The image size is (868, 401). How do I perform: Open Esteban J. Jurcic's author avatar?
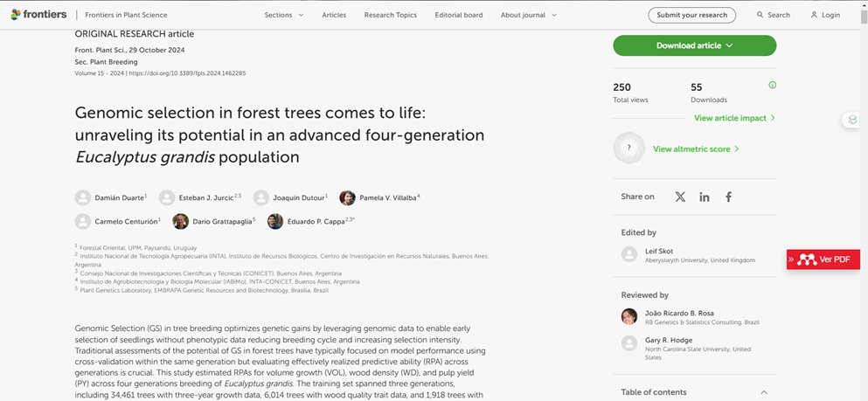pos(167,197)
